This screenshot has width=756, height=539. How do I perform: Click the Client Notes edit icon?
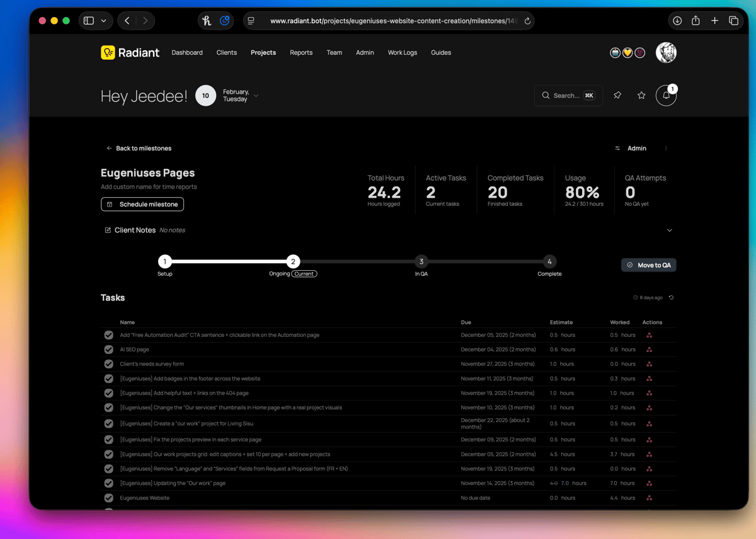tap(108, 230)
